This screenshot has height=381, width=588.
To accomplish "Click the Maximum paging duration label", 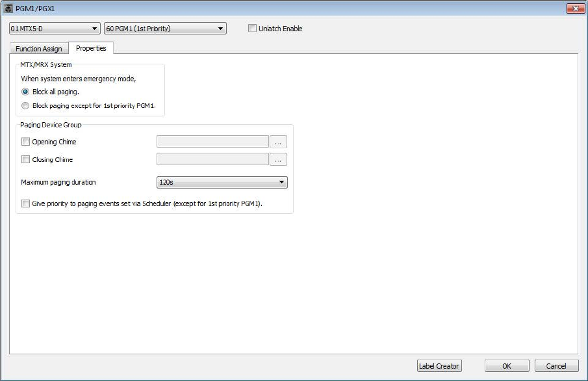I will pos(58,182).
